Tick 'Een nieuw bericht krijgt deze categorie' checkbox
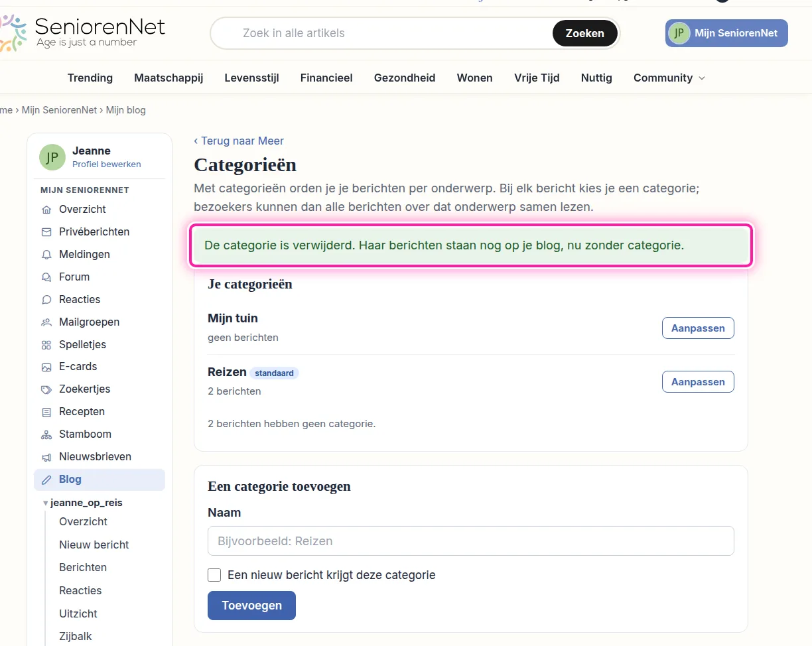Screen dimensions: 812x646 (214, 575)
